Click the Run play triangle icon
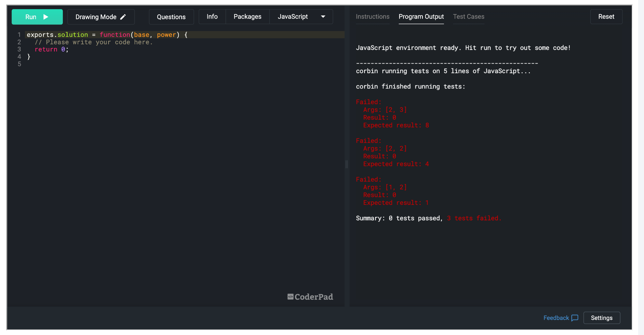This screenshot has height=335, width=644. click(x=46, y=17)
